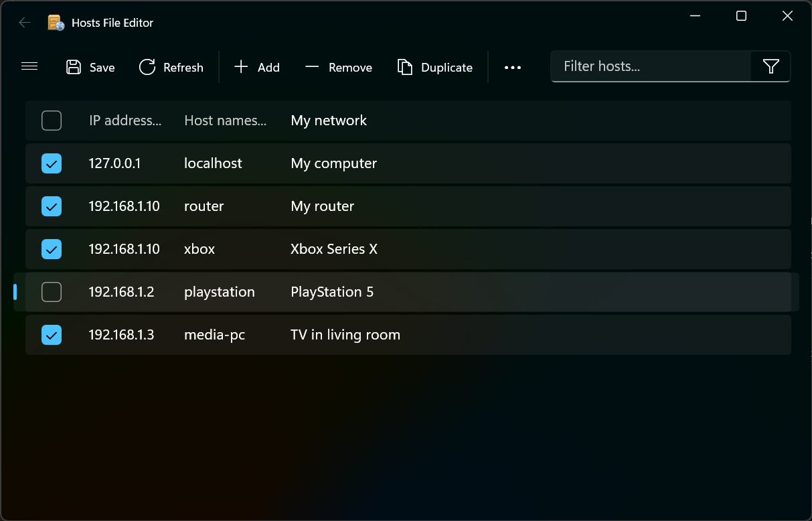This screenshot has height=521, width=812.
Task: Open the hamburger navigation menu
Action: [29, 66]
